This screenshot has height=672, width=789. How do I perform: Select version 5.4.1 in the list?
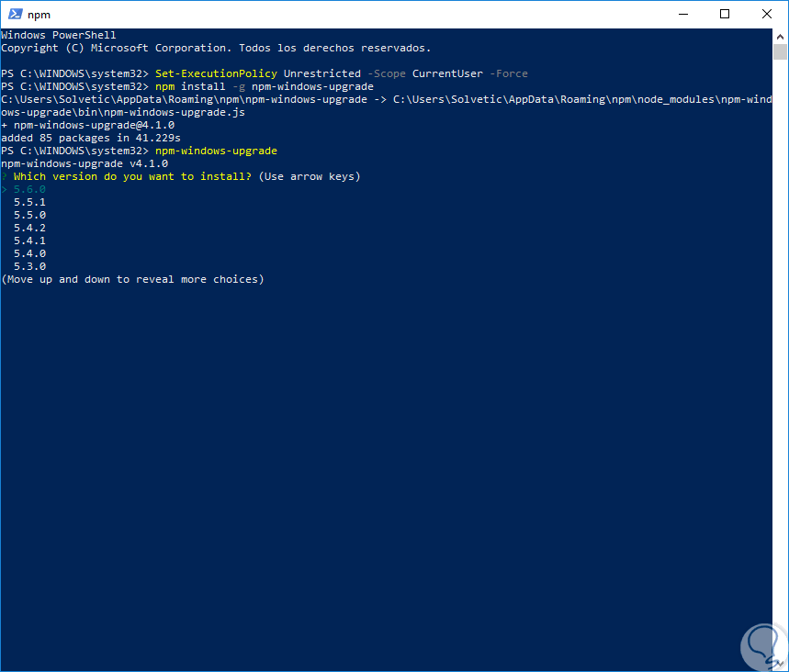click(x=29, y=241)
